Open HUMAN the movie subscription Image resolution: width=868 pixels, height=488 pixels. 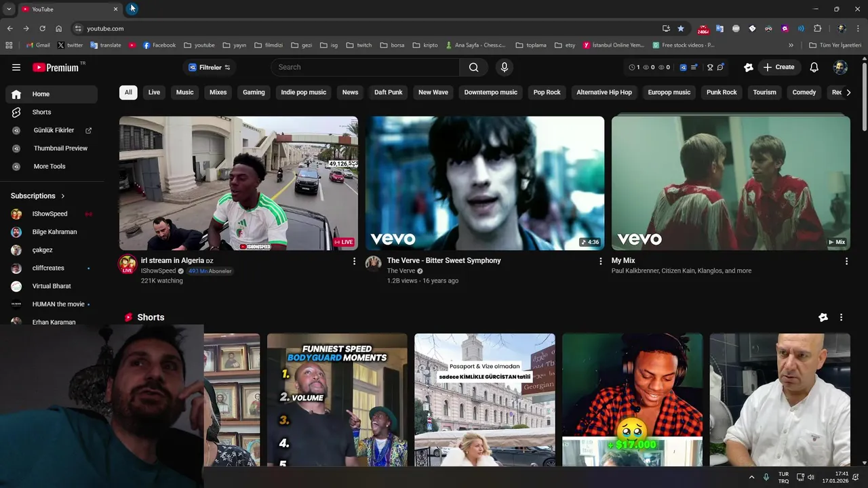pyautogui.click(x=52, y=304)
